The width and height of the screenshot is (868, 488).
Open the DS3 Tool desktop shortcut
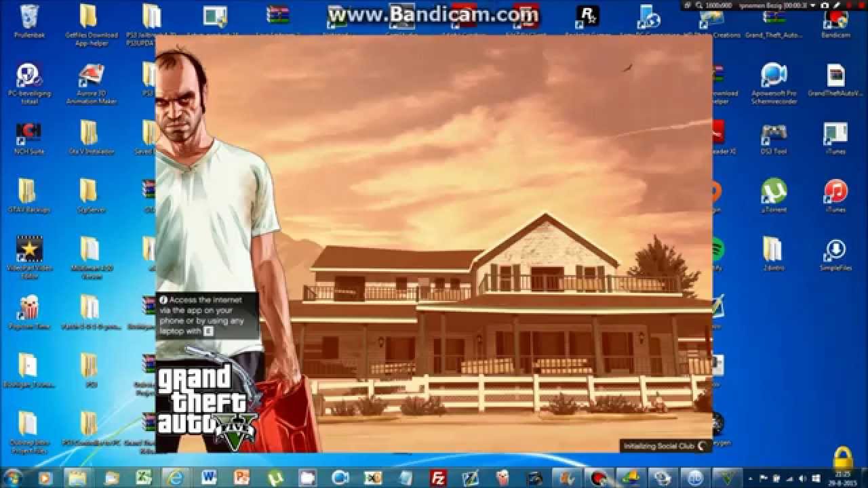pos(773,138)
